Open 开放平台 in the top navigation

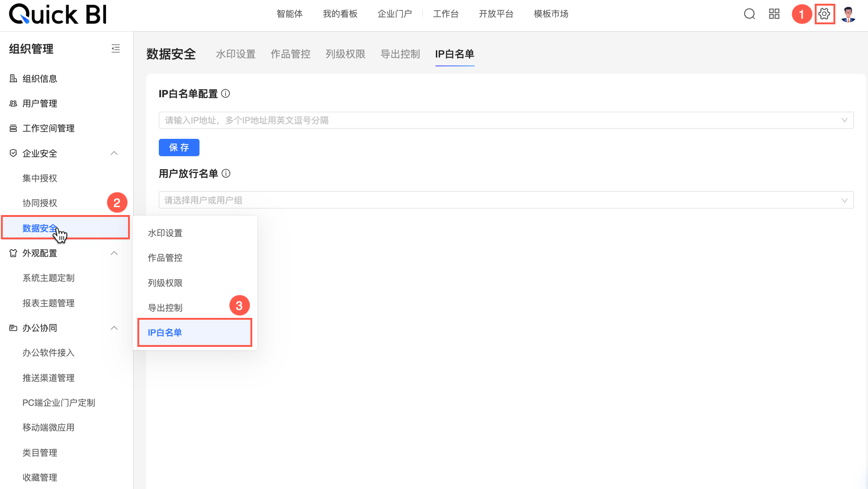tap(496, 14)
